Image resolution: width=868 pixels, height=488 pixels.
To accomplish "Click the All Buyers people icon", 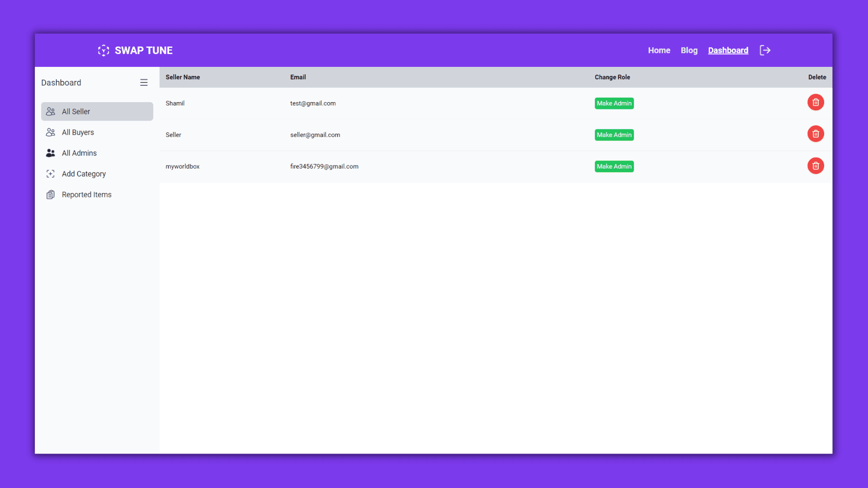I will 51,132.
